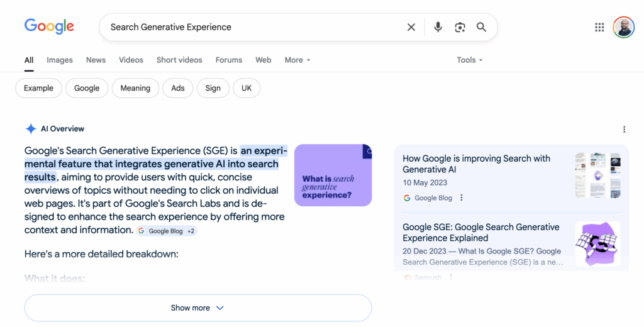This screenshot has width=644, height=327.
Task: Select the Meaning filter chip
Action: [x=135, y=88]
